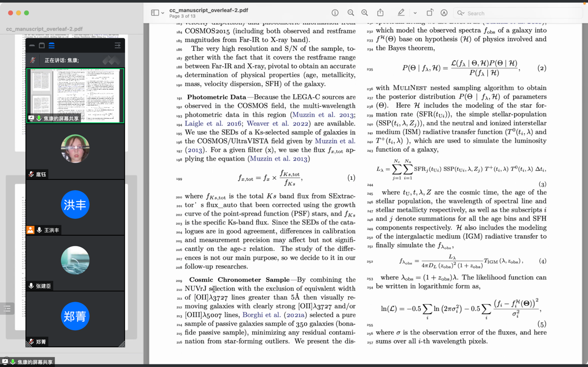Click the Share icon in Preview toolbar
This screenshot has width=588, height=367.
click(380, 13)
